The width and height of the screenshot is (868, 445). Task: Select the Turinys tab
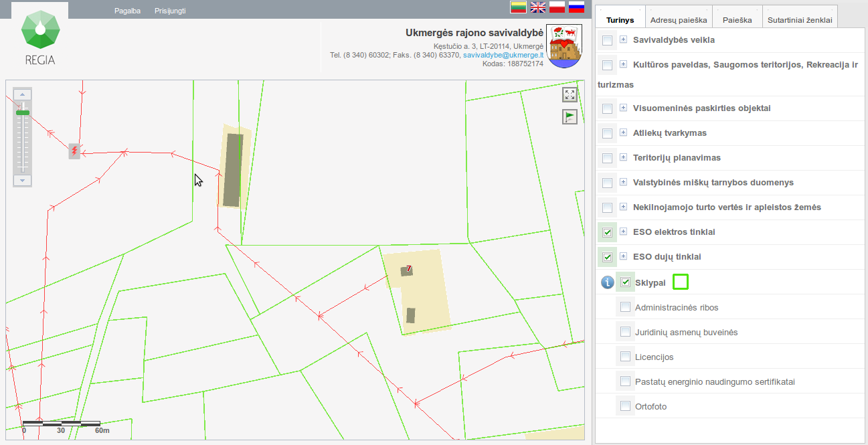pos(620,17)
